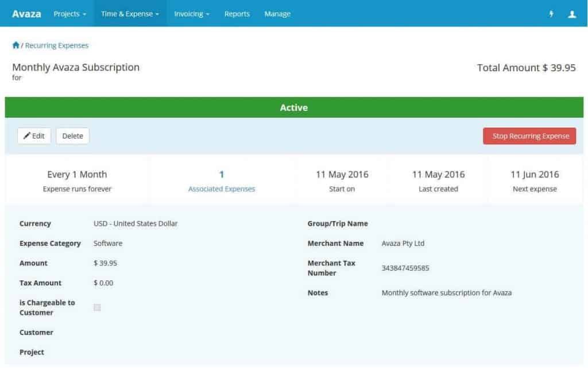The image size is (588, 370).
Task: Expand the Time & Expense dropdown
Action: tap(130, 14)
